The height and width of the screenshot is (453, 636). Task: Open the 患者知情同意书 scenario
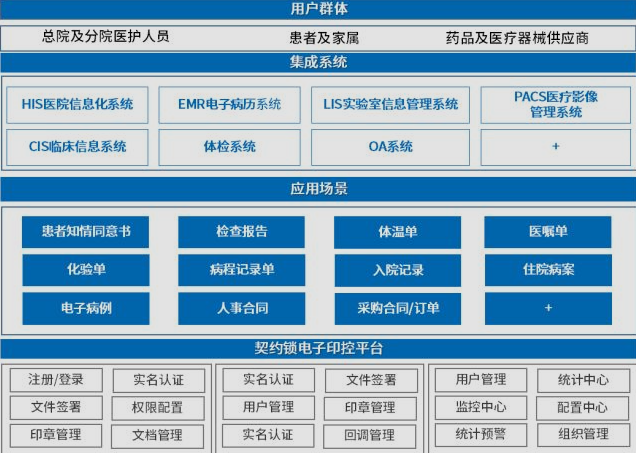[86, 232]
